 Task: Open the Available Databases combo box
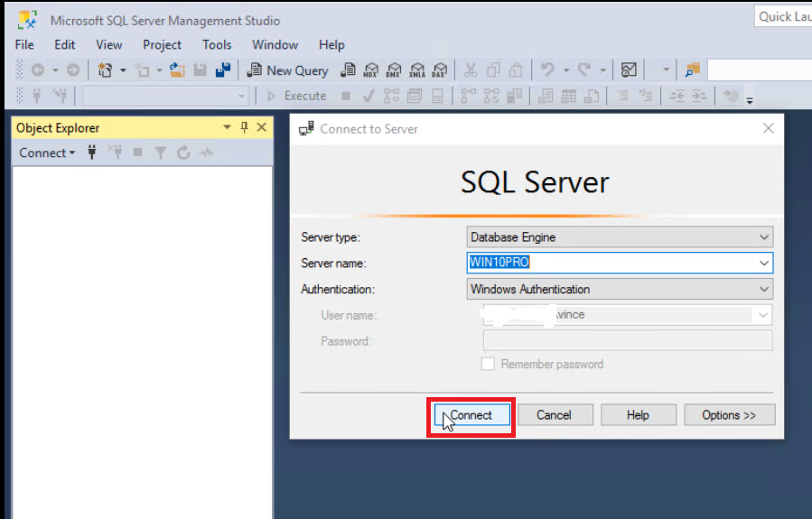[165, 96]
